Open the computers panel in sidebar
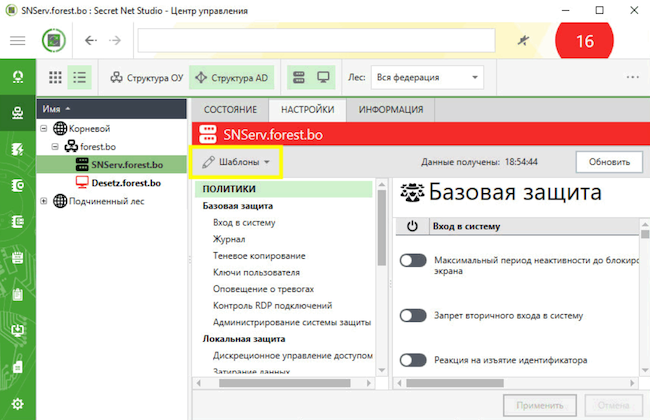This screenshot has height=420, width=650. pos(18,113)
